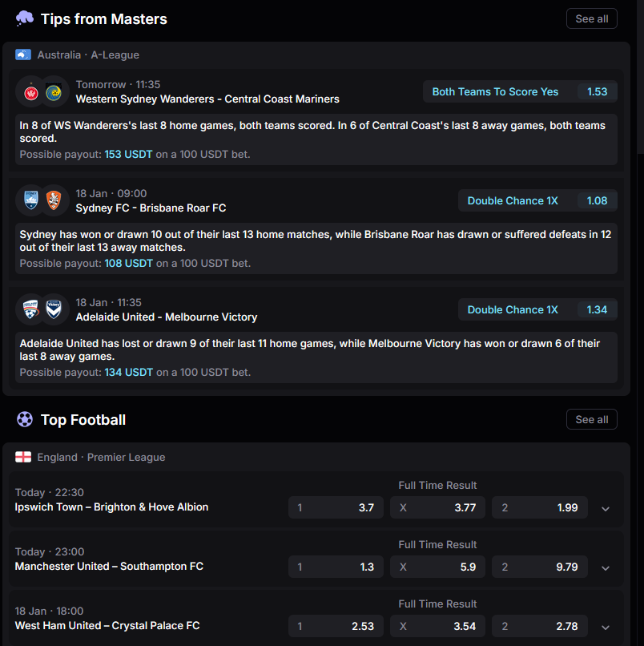Click Melbourne Victory team logo

tap(54, 310)
